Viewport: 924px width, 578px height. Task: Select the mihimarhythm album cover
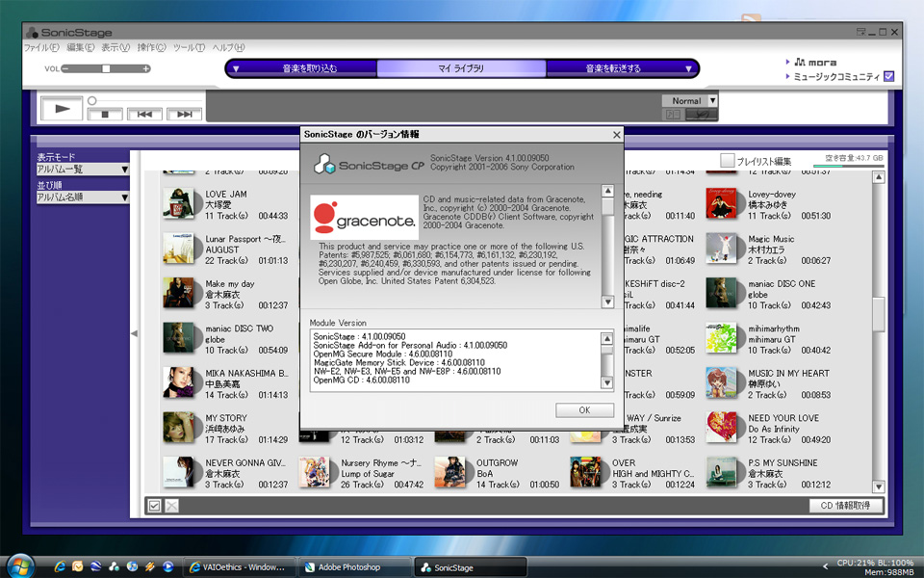coord(721,338)
